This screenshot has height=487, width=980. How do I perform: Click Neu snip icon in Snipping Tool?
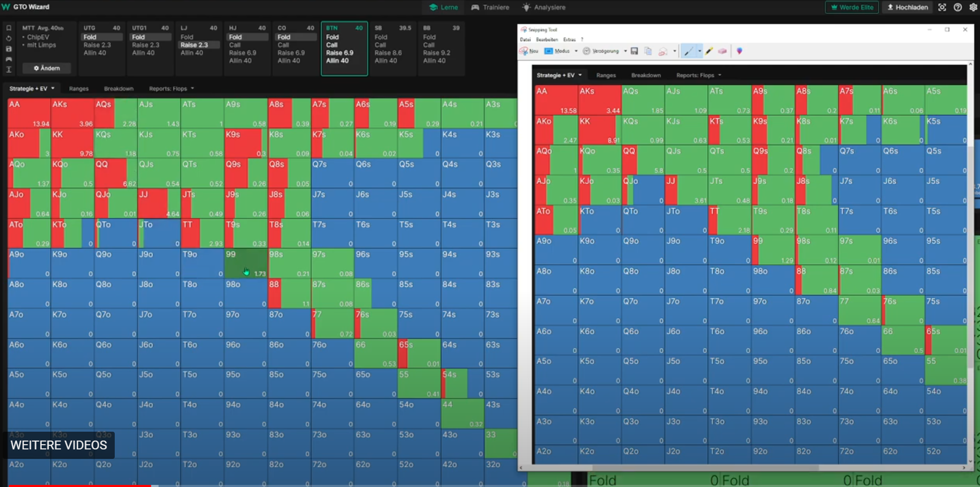tap(524, 51)
